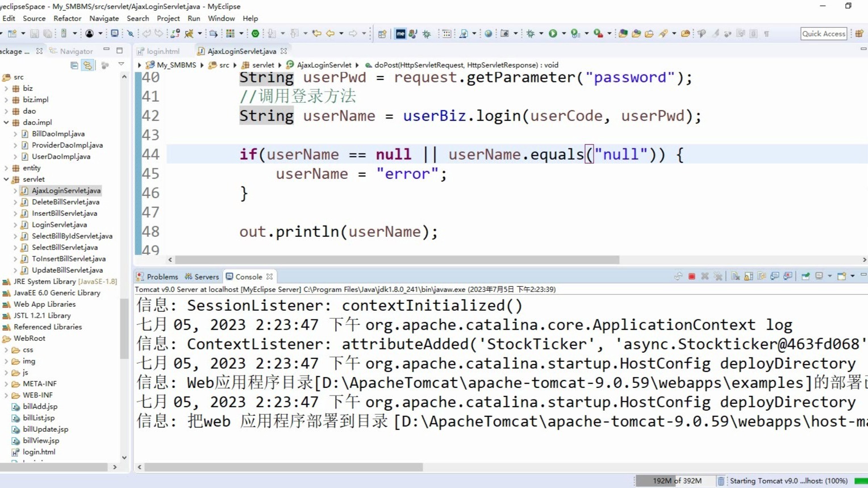
Task: Open the Navigate menu
Action: [104, 18]
